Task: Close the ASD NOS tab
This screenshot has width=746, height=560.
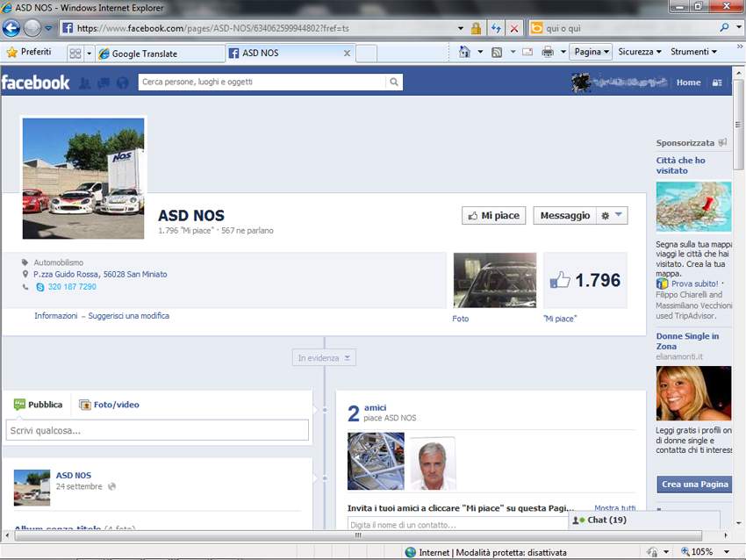Action: click(348, 54)
